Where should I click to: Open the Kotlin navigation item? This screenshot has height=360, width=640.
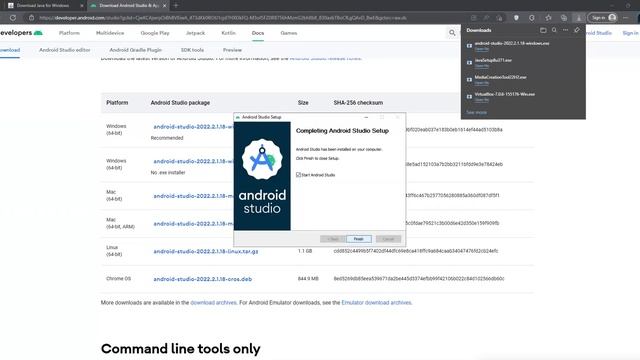coord(229,33)
